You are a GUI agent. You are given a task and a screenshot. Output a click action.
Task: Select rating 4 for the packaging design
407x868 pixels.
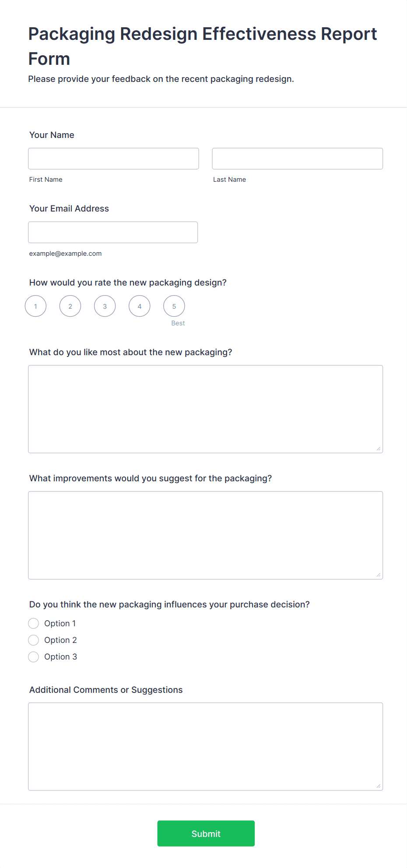[139, 306]
